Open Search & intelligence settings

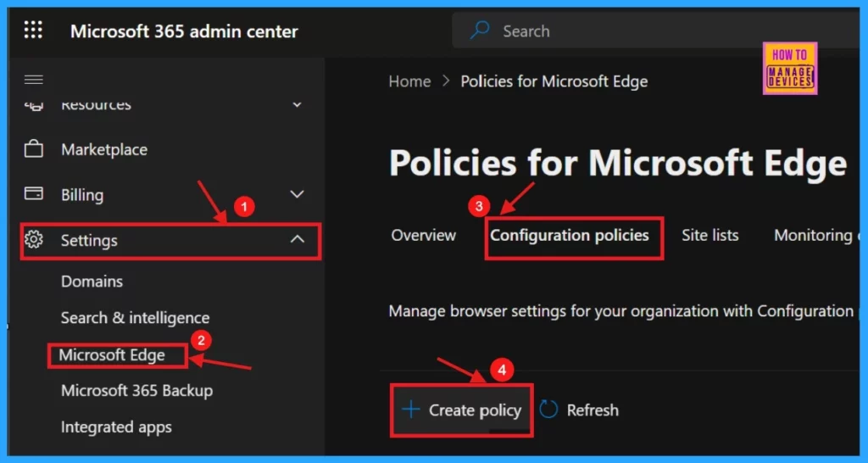(135, 318)
